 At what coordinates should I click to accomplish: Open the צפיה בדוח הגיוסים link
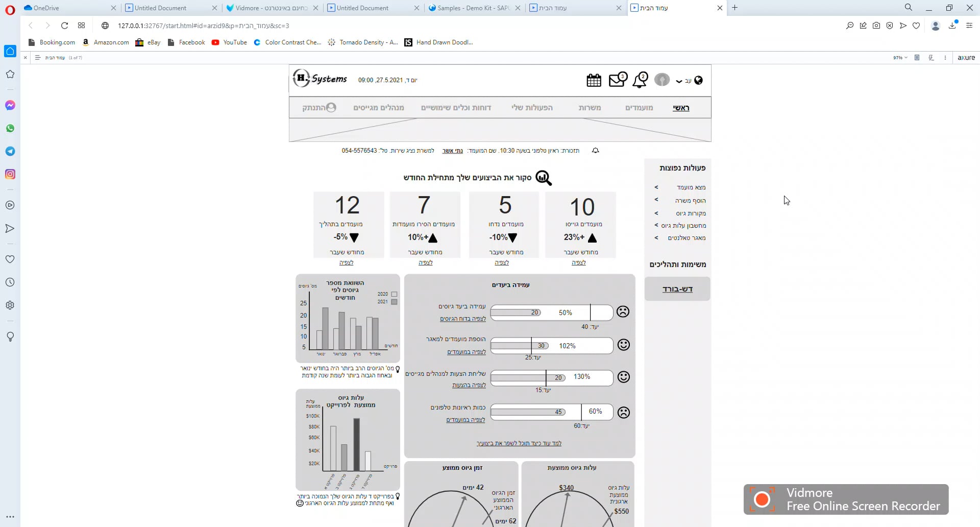pyautogui.click(x=463, y=319)
